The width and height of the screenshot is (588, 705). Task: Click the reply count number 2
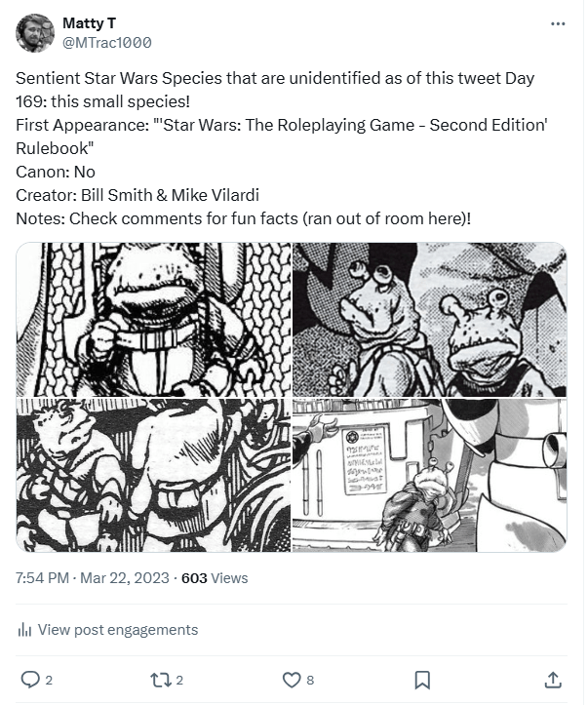click(x=49, y=680)
